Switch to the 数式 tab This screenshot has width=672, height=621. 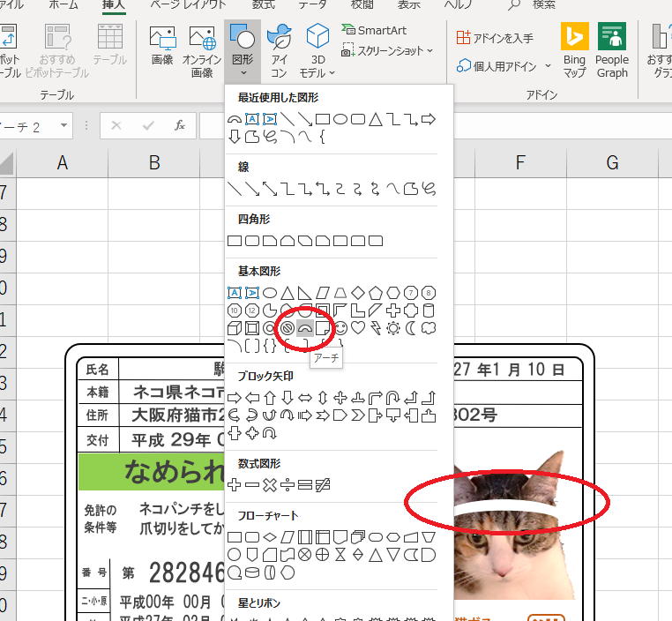pyautogui.click(x=263, y=5)
